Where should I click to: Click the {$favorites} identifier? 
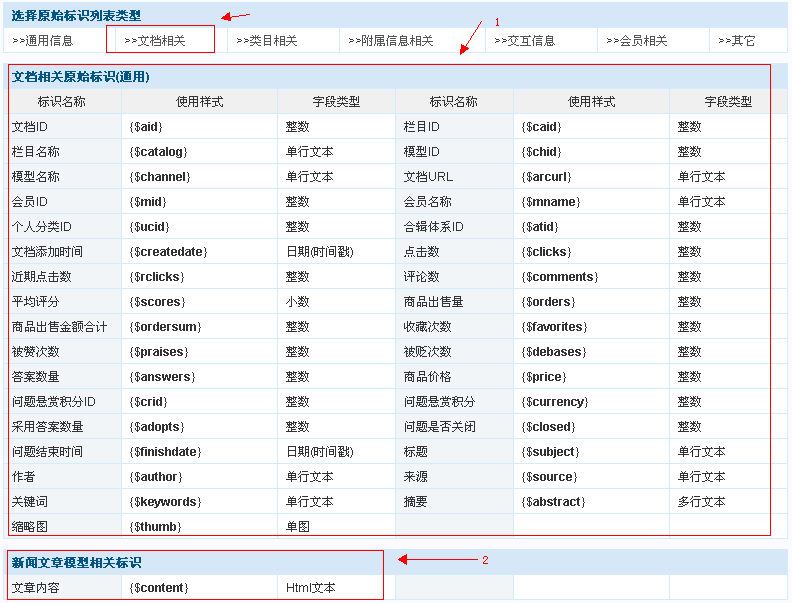tap(555, 327)
